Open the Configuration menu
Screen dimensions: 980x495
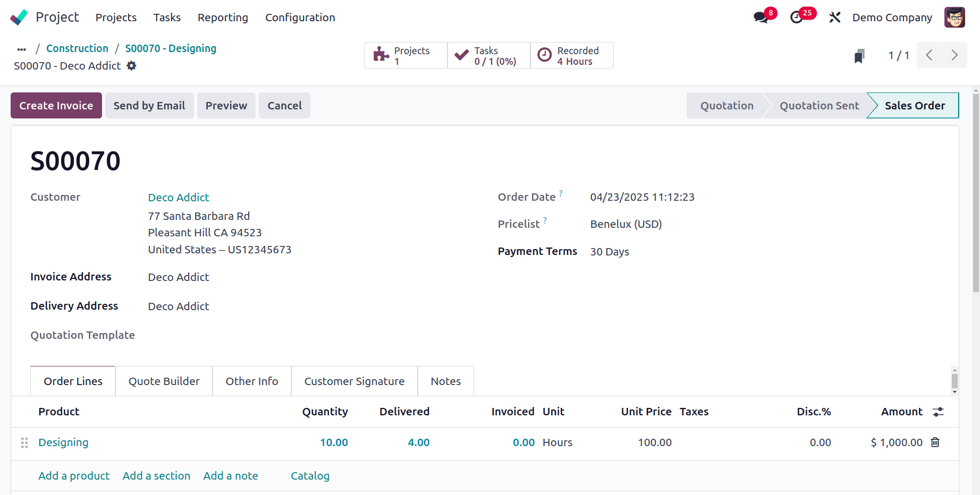[300, 18]
